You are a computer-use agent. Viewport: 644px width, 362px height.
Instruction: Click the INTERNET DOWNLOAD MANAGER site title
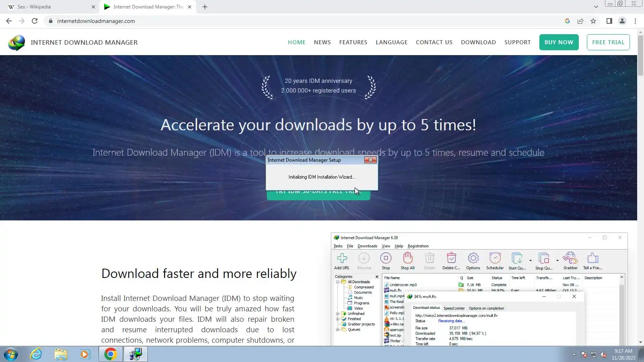pyautogui.click(x=84, y=42)
